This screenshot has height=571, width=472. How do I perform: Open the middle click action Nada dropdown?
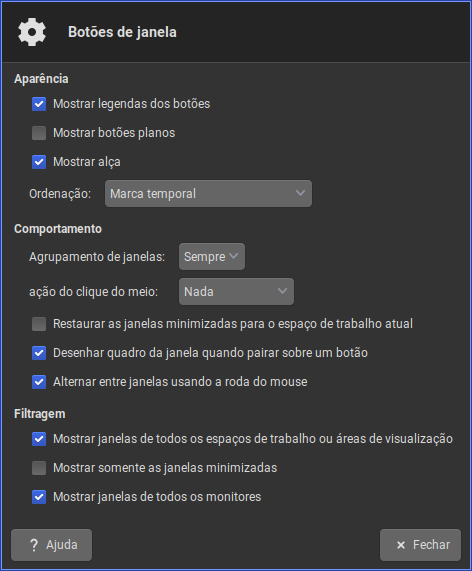[236, 291]
